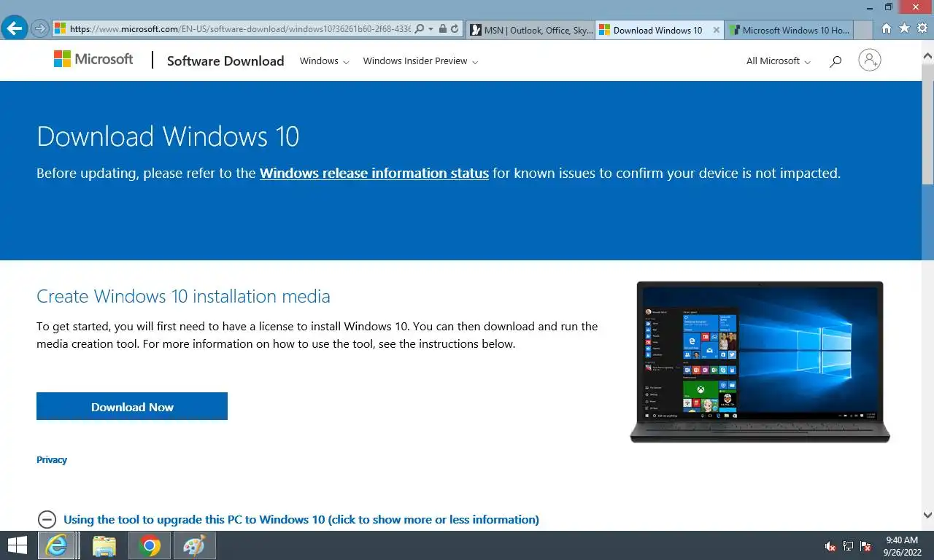Open the Privacy link
The height and width of the screenshot is (560, 934).
click(52, 459)
